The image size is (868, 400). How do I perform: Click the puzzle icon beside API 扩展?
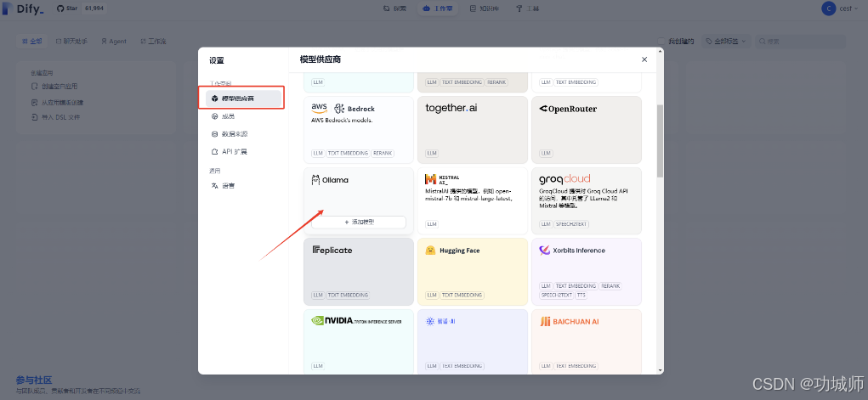(215, 151)
